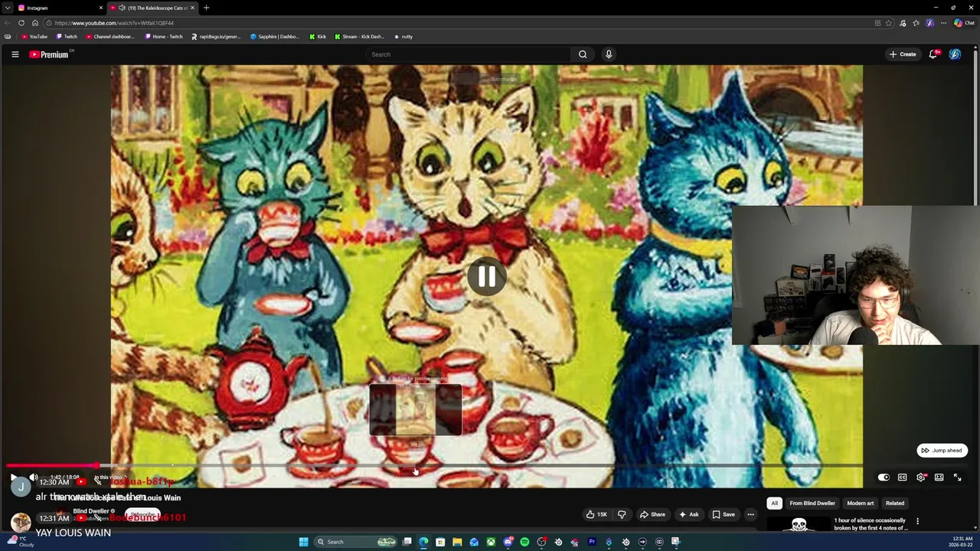Viewport: 980px width, 551px height.
Task: Toggle subtitles with the CC button
Action: pyautogui.click(x=902, y=478)
